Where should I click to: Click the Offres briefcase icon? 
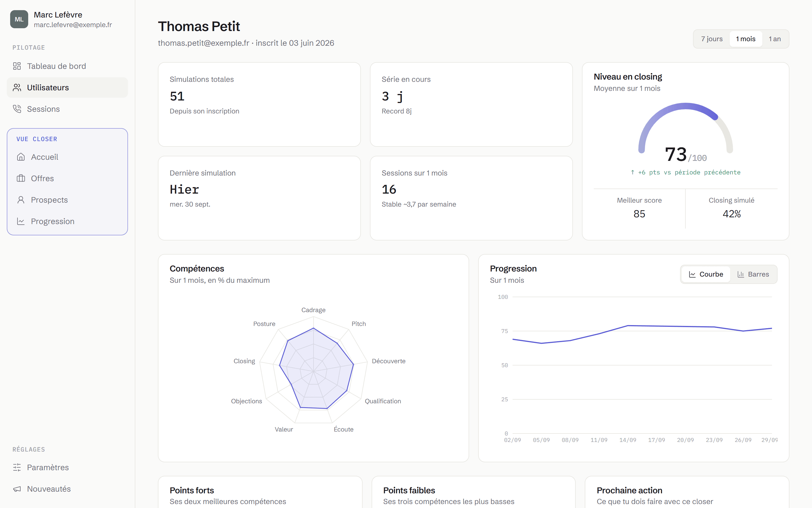21,178
